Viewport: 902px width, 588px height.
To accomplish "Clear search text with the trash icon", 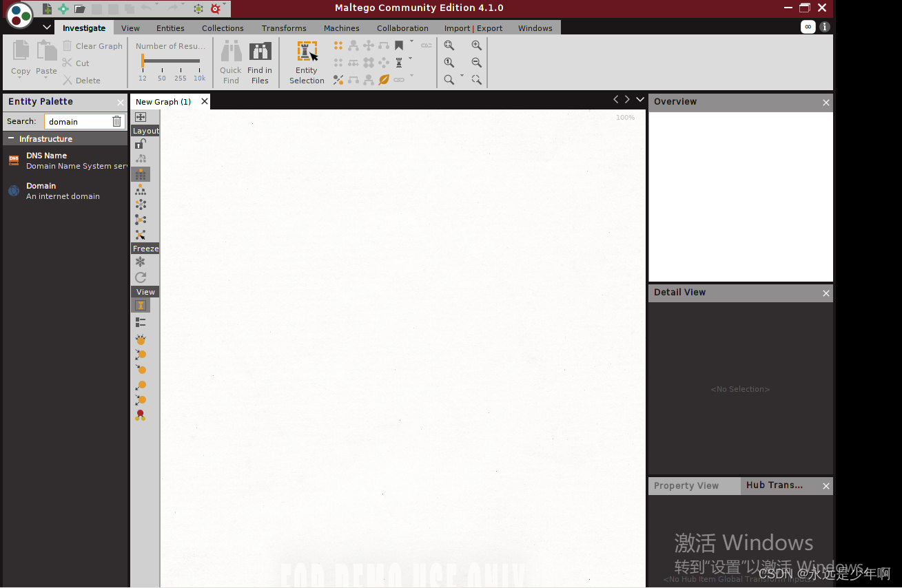I will pos(116,121).
